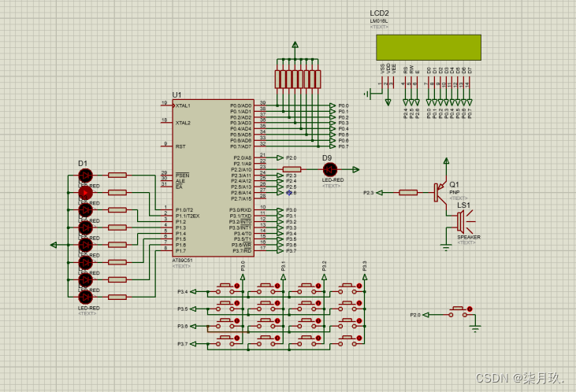This screenshot has width=576, height=392.
Task: Click the brightly lit red LED
Action: point(86,193)
